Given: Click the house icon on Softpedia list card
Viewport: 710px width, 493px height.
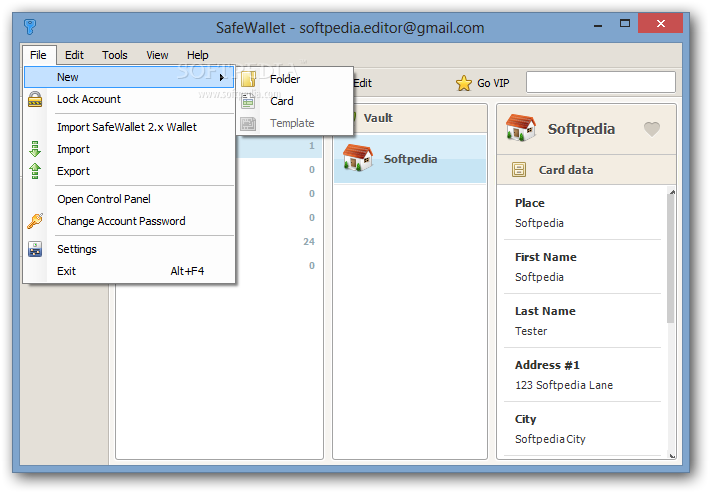Looking at the screenshot, I should coord(358,158).
